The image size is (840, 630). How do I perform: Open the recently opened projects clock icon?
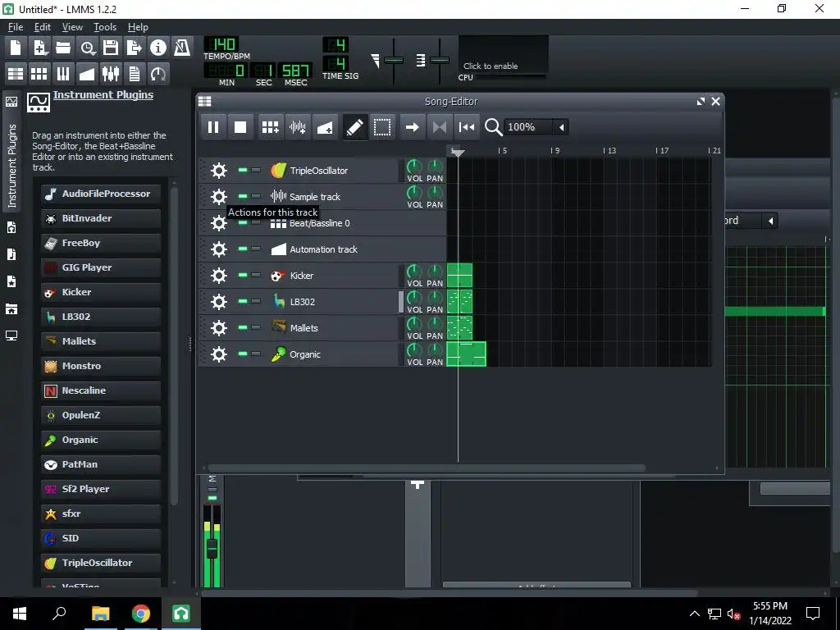[x=87, y=48]
